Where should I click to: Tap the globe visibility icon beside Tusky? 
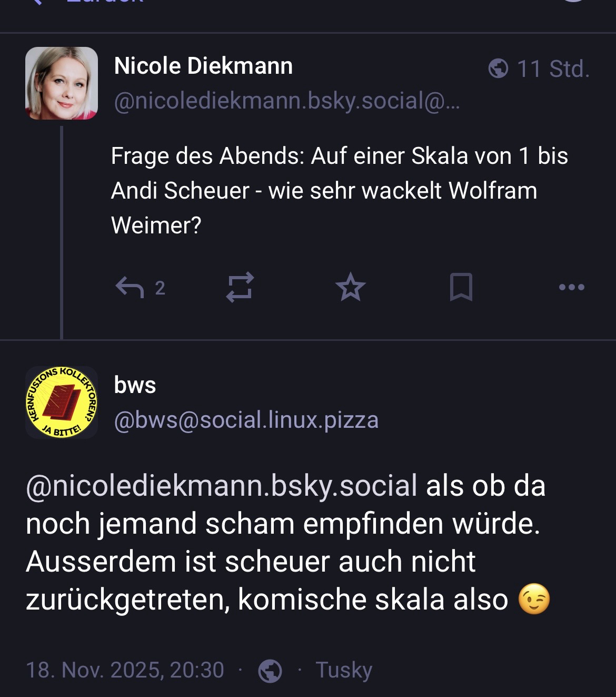click(270, 671)
